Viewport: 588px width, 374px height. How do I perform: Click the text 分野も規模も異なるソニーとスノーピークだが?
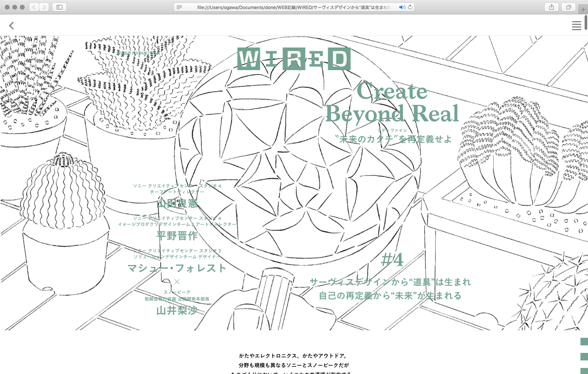[294, 365]
